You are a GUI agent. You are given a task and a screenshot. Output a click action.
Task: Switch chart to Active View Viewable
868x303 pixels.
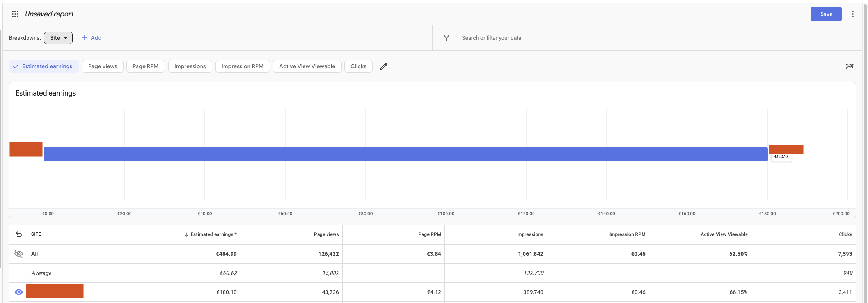pyautogui.click(x=307, y=66)
